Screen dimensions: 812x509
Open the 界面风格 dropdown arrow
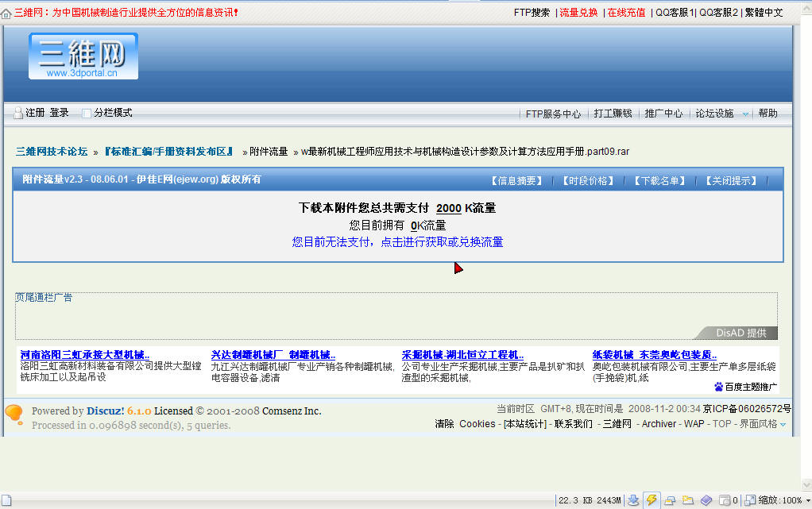pos(783,425)
